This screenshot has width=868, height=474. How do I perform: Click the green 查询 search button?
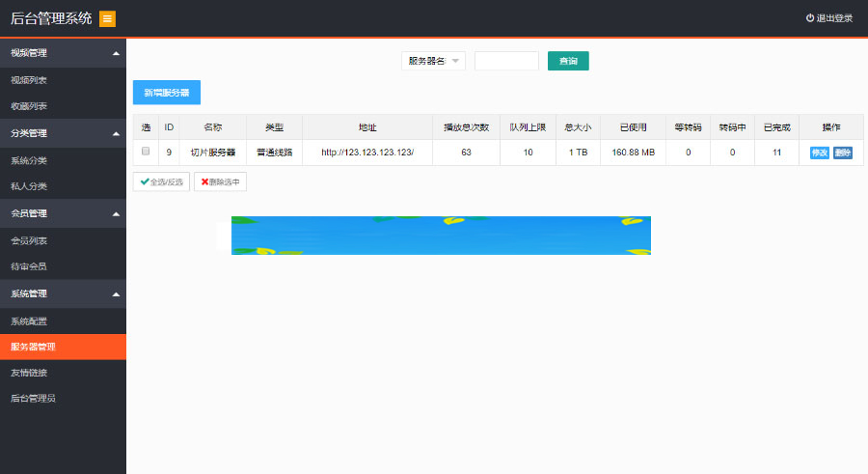(568, 61)
